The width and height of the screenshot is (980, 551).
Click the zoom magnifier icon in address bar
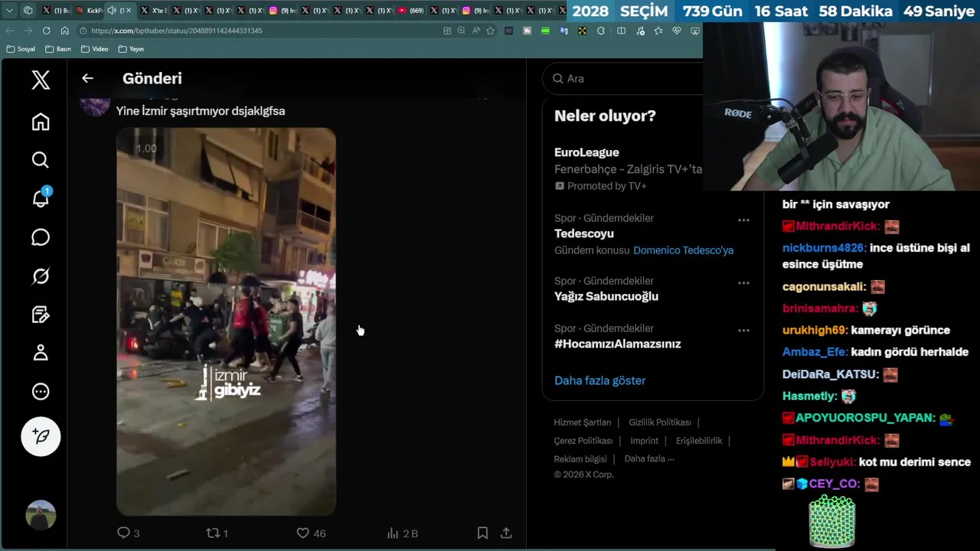(x=461, y=31)
